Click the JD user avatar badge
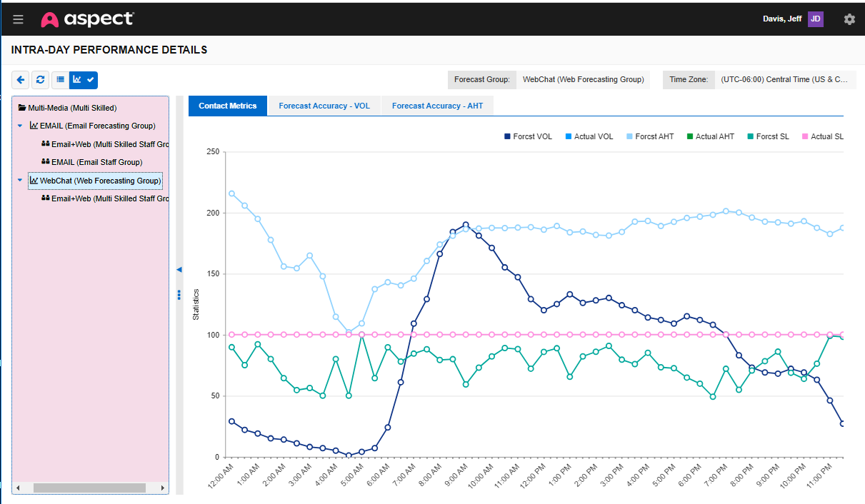The height and width of the screenshot is (504, 865). pyautogui.click(x=815, y=19)
